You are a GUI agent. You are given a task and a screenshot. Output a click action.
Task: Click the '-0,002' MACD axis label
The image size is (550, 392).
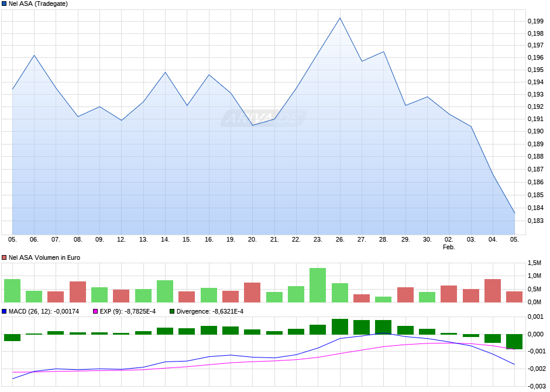(537, 369)
